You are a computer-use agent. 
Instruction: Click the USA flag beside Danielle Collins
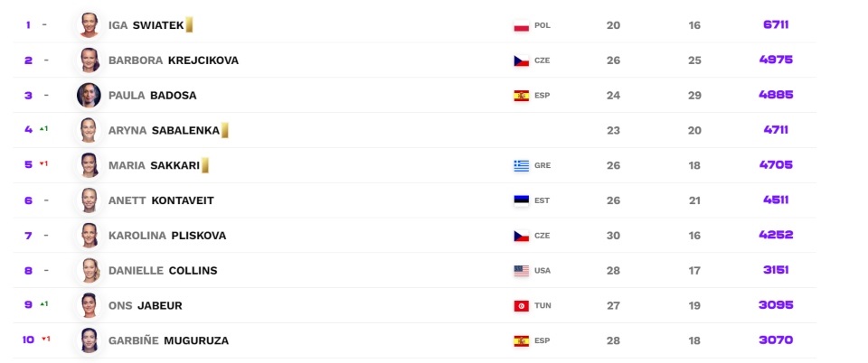[x=521, y=271]
